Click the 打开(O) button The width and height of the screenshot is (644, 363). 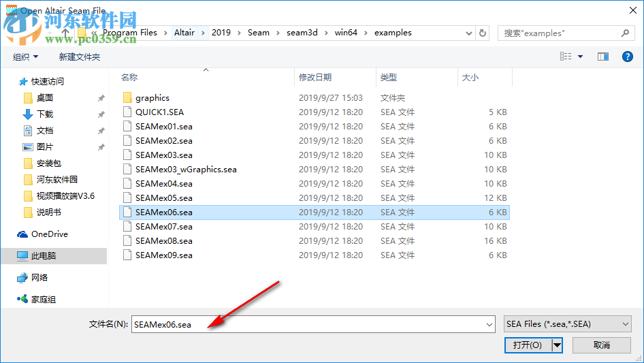pos(528,345)
